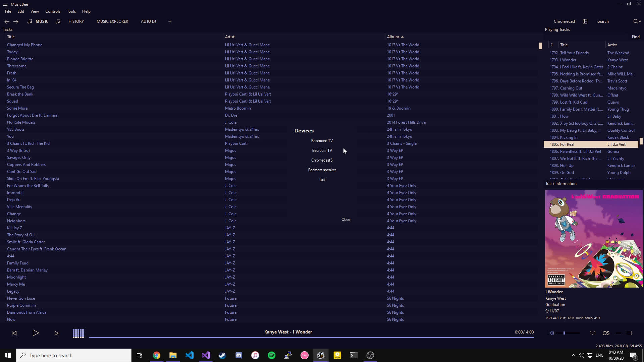Screen dimensions: 644x362
Task: Close the Devices dialog
Action: (346, 220)
